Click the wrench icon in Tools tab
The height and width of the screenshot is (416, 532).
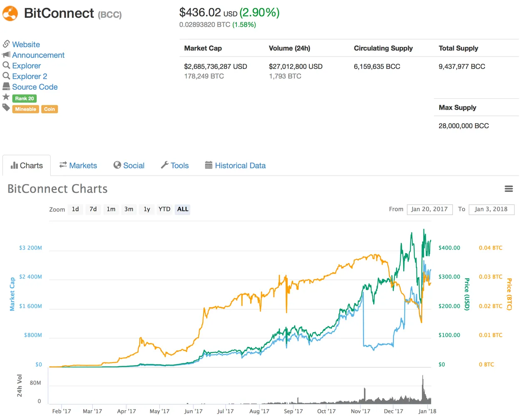click(x=165, y=165)
